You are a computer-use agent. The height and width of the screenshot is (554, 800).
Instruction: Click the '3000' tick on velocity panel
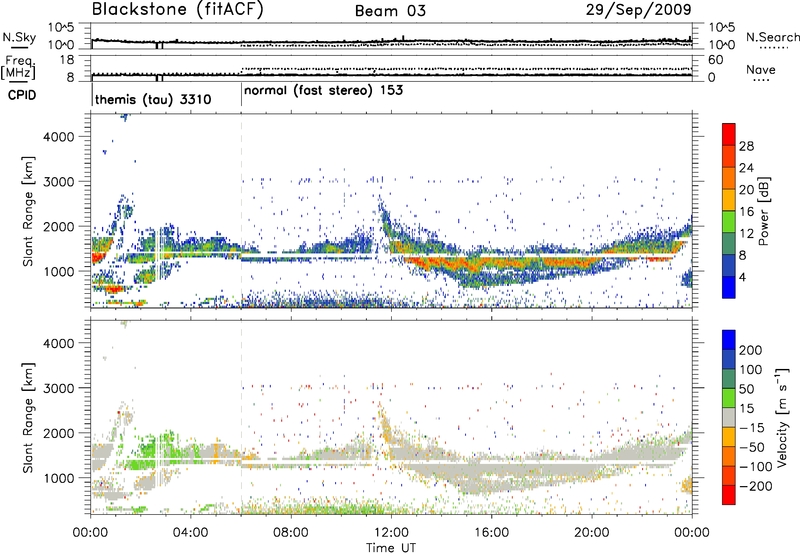pos(59,388)
